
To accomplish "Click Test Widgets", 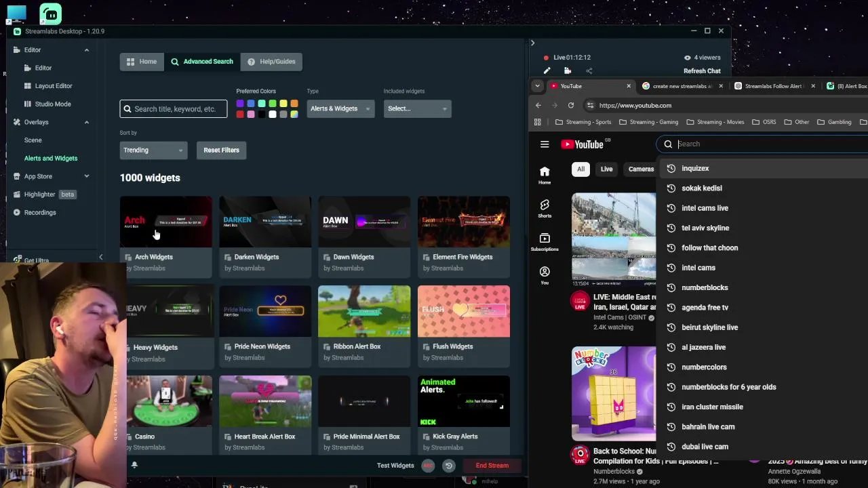I will (x=395, y=466).
